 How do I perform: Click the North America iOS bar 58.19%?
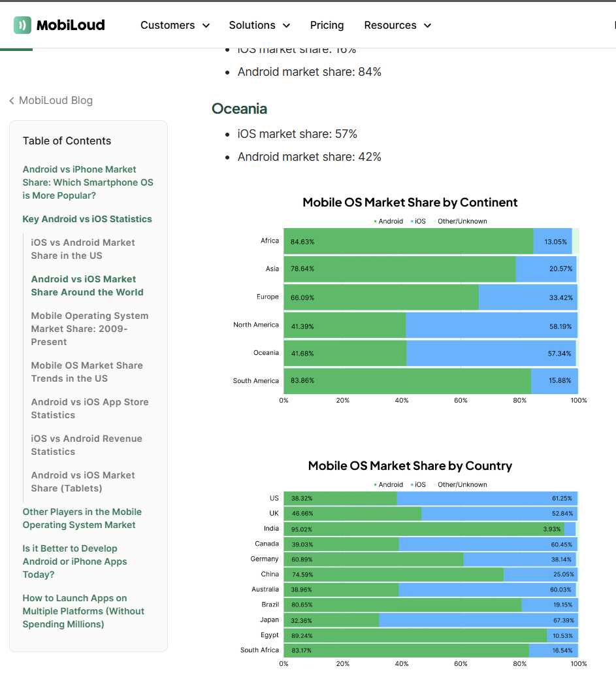(x=492, y=325)
